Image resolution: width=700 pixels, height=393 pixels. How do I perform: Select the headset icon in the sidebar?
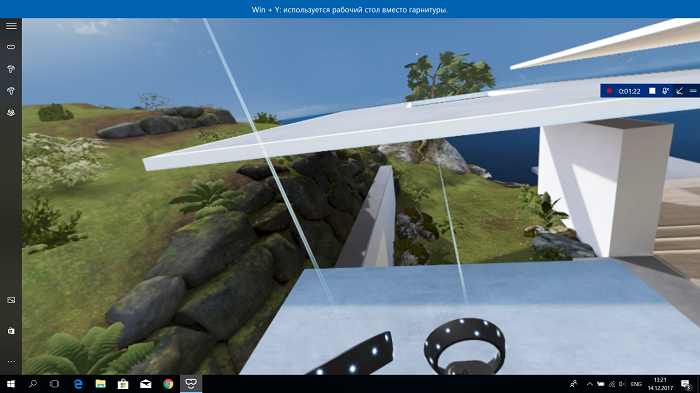[x=11, y=47]
